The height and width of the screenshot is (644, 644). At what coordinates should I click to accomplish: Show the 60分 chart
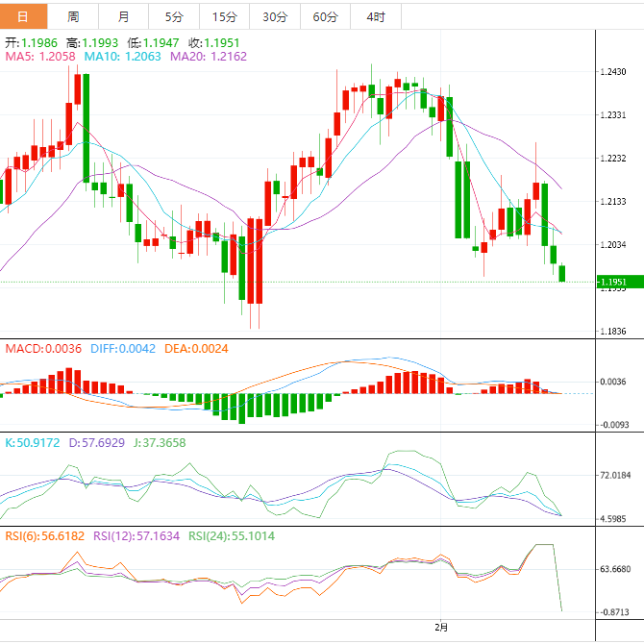coord(325,16)
